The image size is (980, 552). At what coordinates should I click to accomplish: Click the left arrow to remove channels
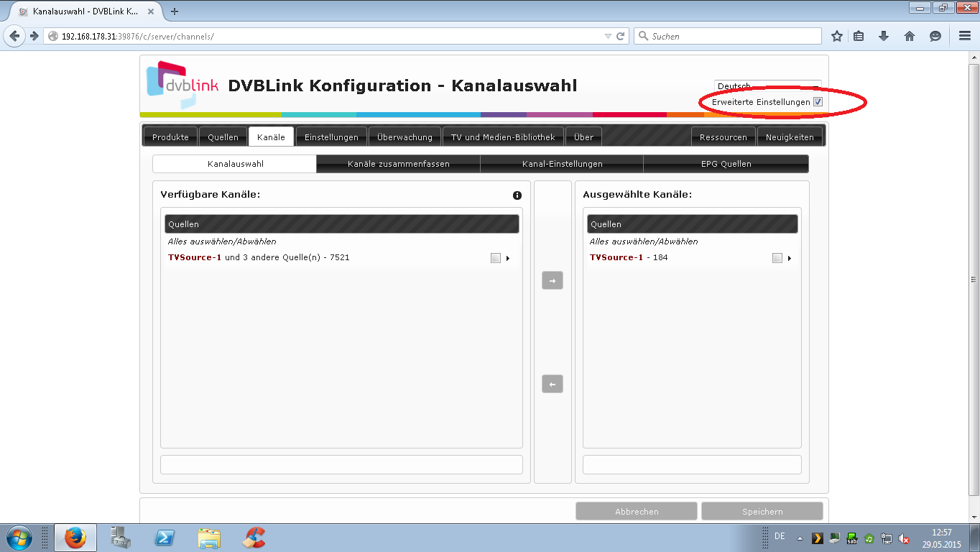(x=553, y=384)
